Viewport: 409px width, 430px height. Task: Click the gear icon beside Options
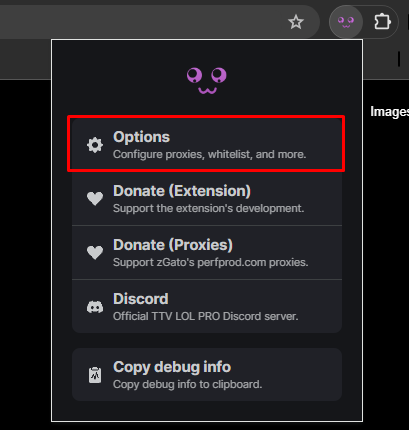(95, 145)
